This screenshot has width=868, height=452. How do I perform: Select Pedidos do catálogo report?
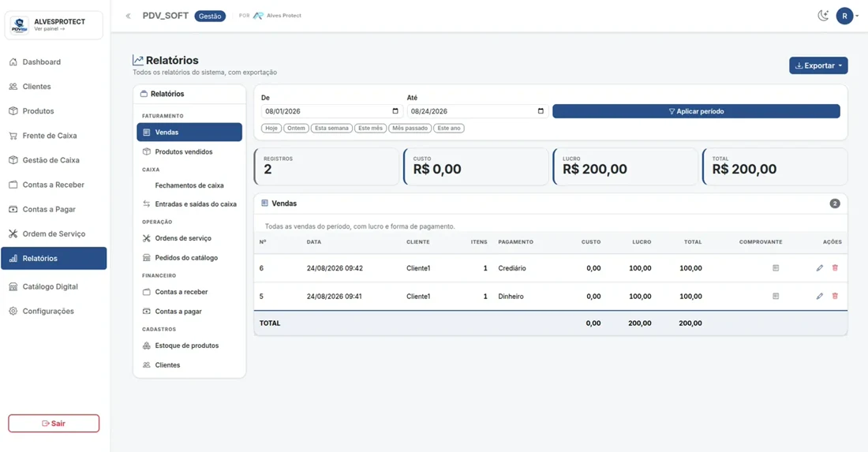(189, 258)
